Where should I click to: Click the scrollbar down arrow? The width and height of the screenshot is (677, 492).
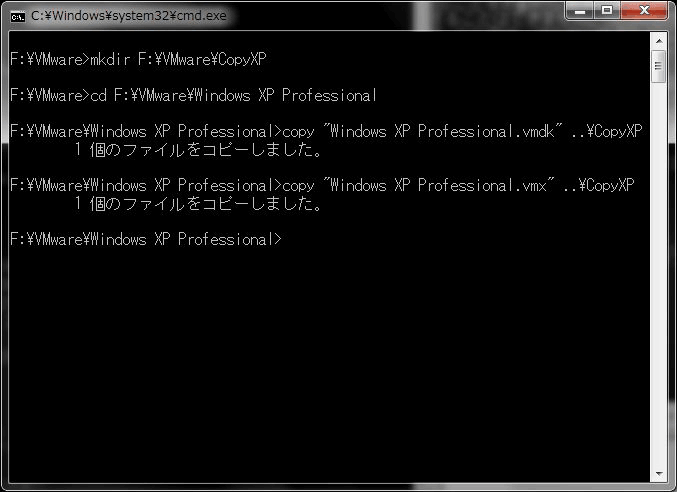659,474
